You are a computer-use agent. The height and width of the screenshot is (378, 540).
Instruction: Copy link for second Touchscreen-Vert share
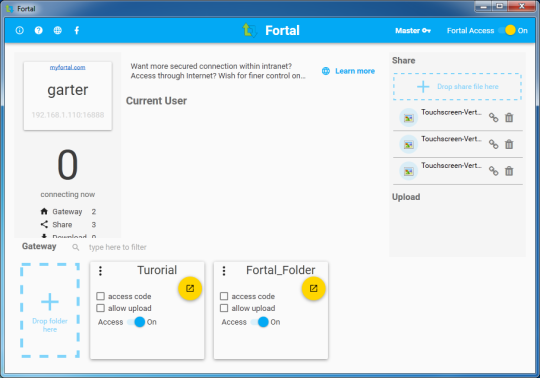click(x=494, y=144)
